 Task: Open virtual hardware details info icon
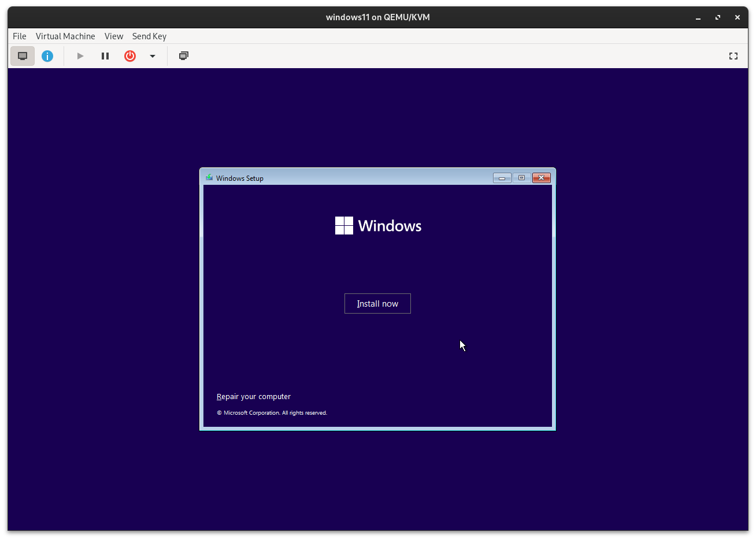(47, 56)
